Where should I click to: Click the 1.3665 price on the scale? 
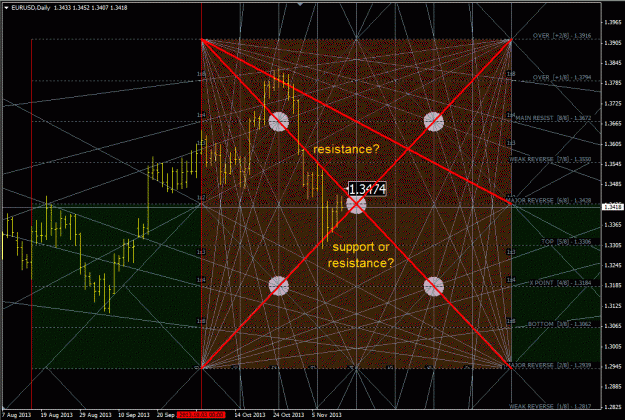click(613, 124)
